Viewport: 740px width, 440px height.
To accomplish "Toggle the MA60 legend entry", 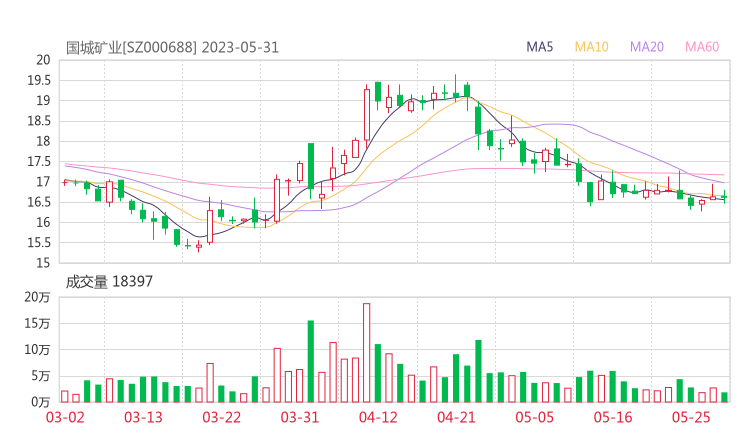I will pyautogui.click(x=702, y=47).
